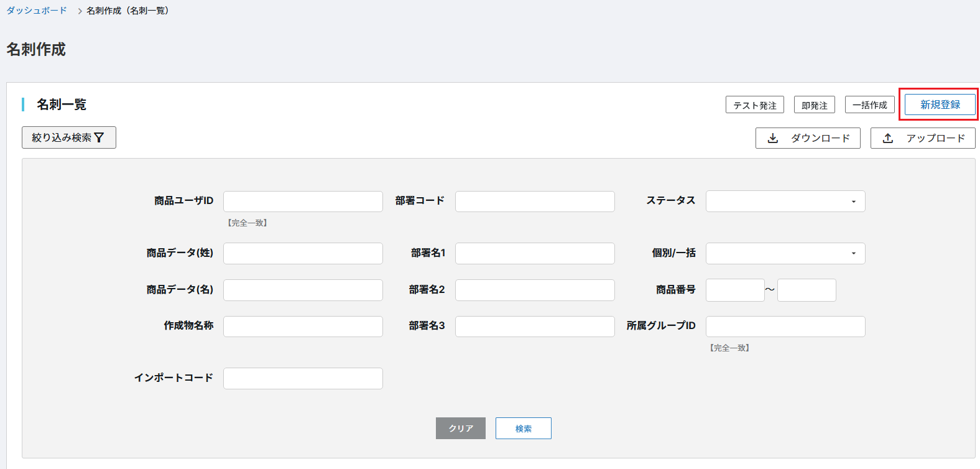This screenshot has height=469, width=980.
Task: Open the ステータス dropdown
Action: (785, 202)
